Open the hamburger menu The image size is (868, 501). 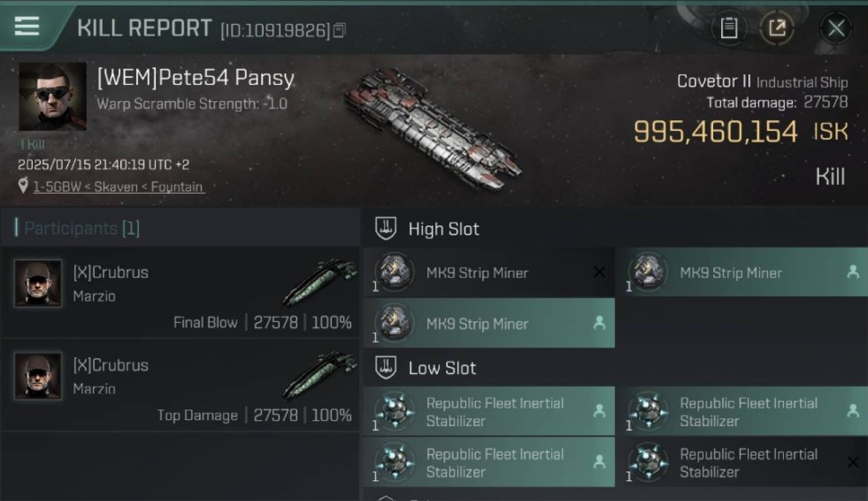tap(26, 26)
